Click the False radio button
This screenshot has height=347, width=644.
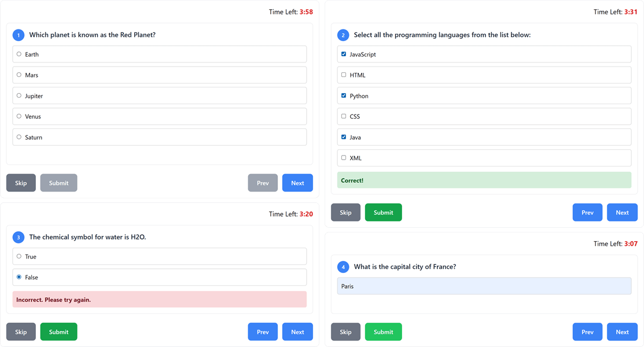tap(19, 277)
